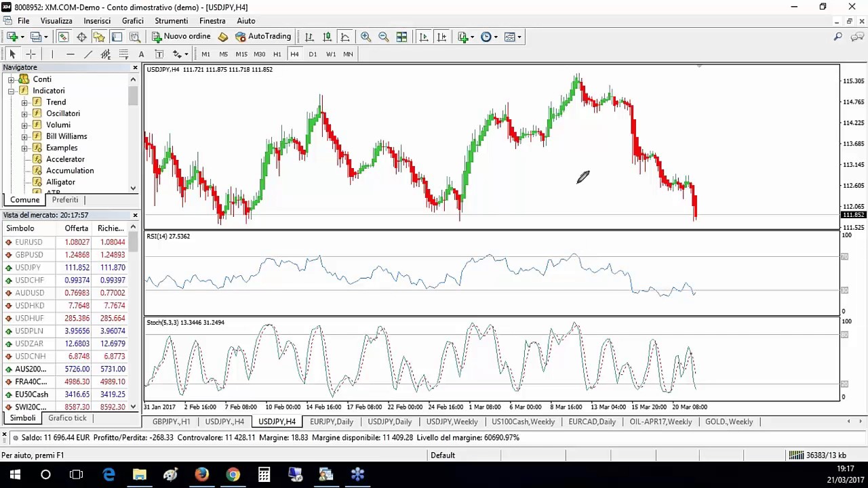Open the chart Profiles icon
This screenshot has width=868, height=488.
pyautogui.click(x=36, y=37)
